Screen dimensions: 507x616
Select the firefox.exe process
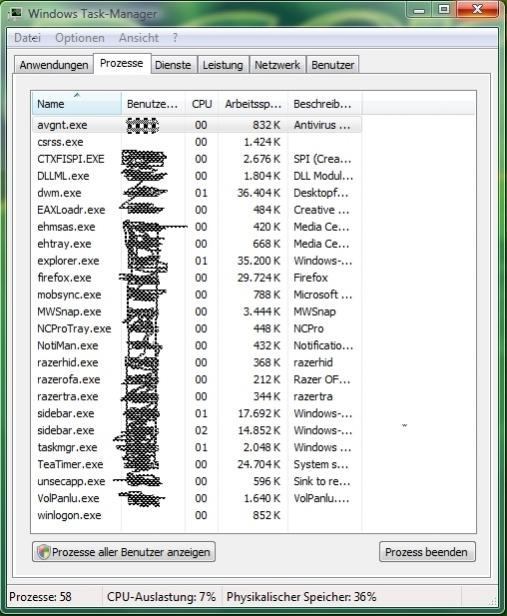(197, 277)
